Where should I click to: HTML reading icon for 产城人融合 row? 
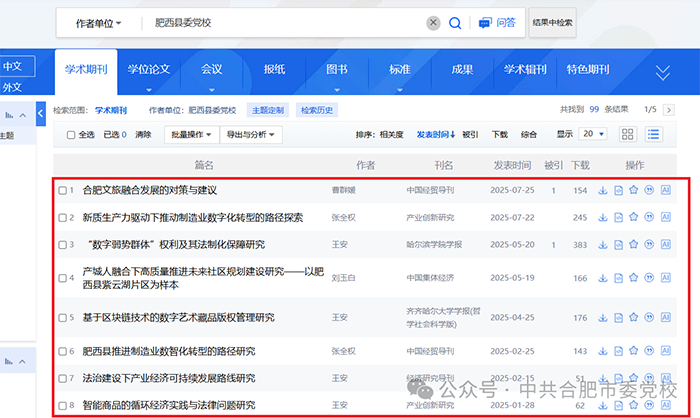618,278
